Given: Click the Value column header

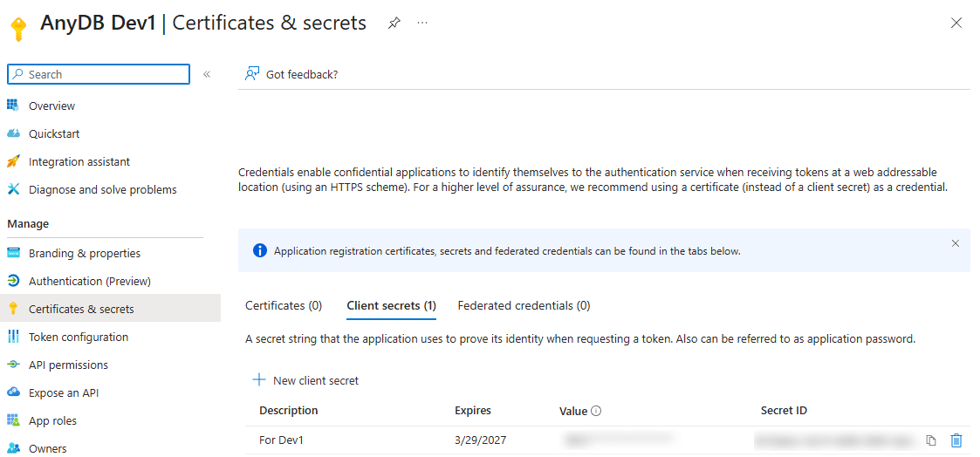Looking at the screenshot, I should (x=573, y=411).
